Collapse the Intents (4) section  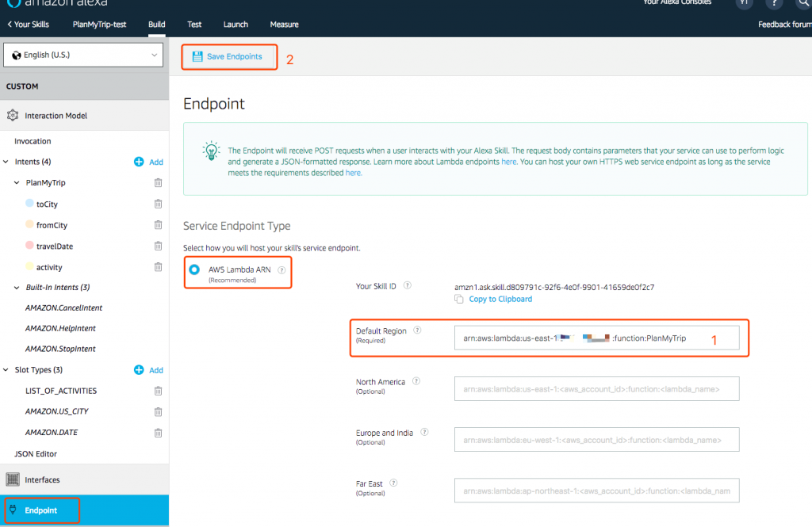click(x=6, y=162)
